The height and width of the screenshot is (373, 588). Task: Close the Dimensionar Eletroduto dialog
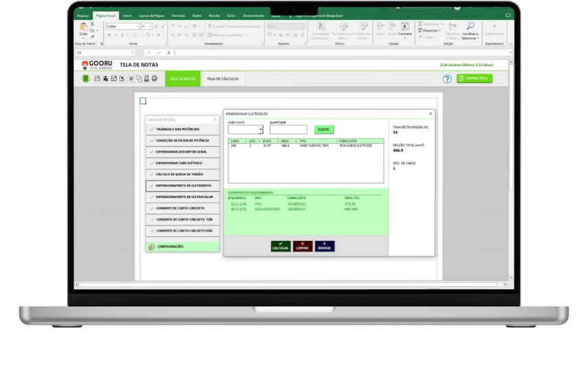tap(431, 113)
